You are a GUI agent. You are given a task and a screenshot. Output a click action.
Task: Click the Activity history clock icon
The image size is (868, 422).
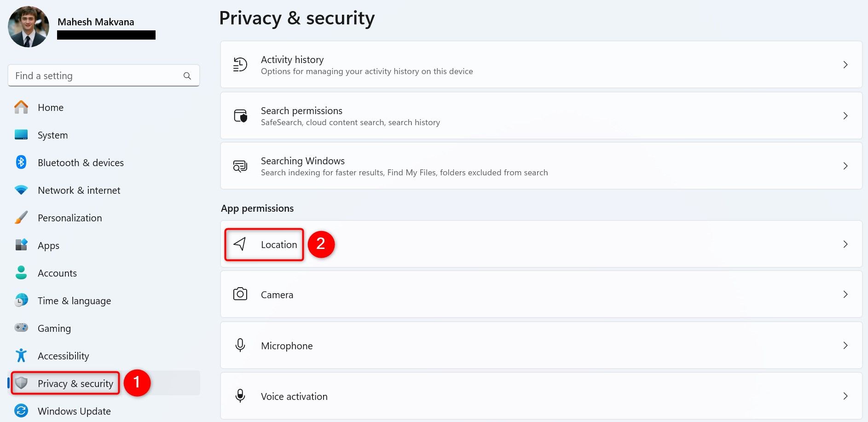pyautogui.click(x=240, y=65)
